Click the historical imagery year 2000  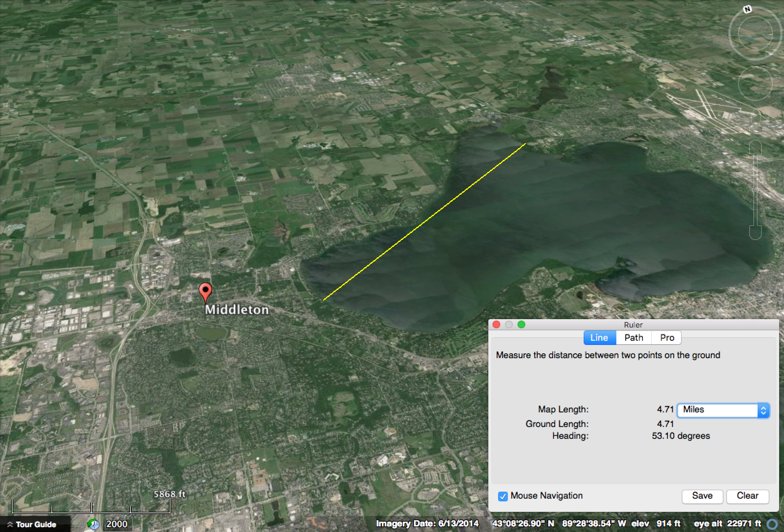pyautogui.click(x=117, y=524)
